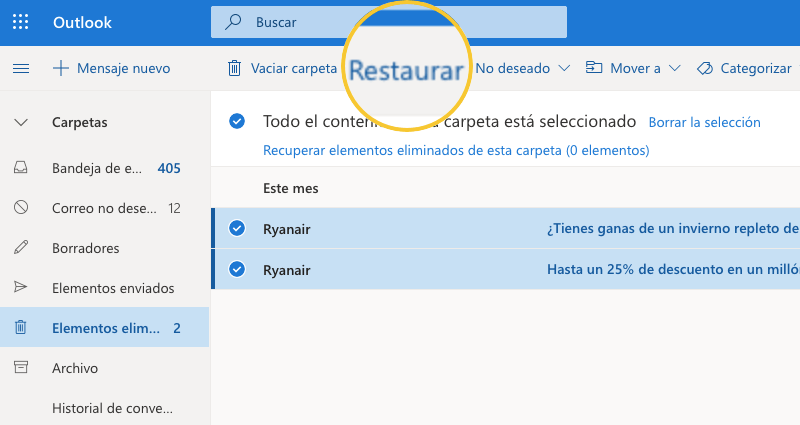Click the Mover a folder icon
The width and height of the screenshot is (800, 425).
(x=594, y=68)
